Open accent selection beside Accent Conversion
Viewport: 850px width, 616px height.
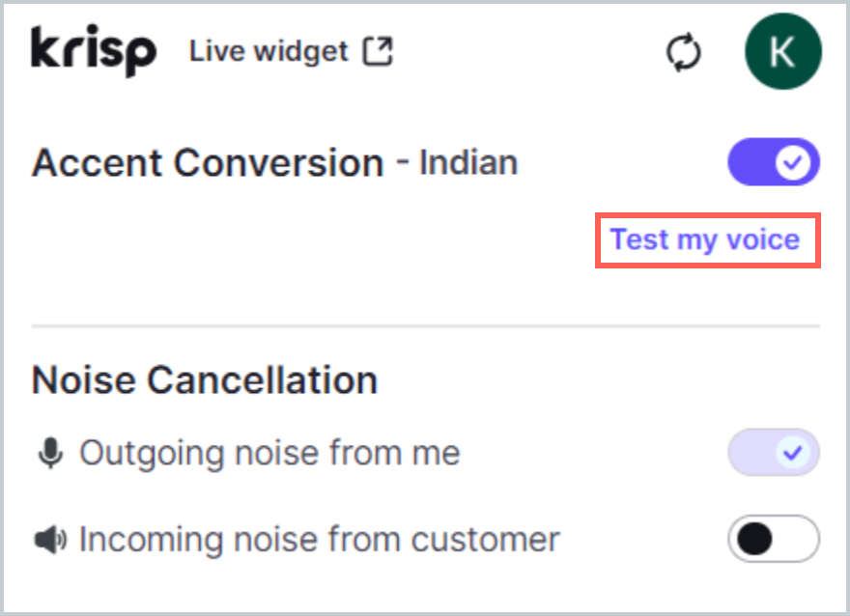467,164
